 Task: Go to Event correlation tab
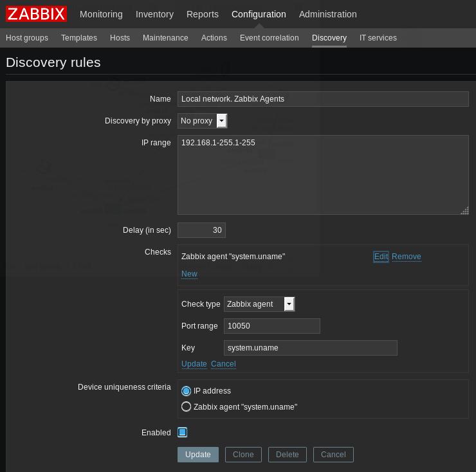270,38
